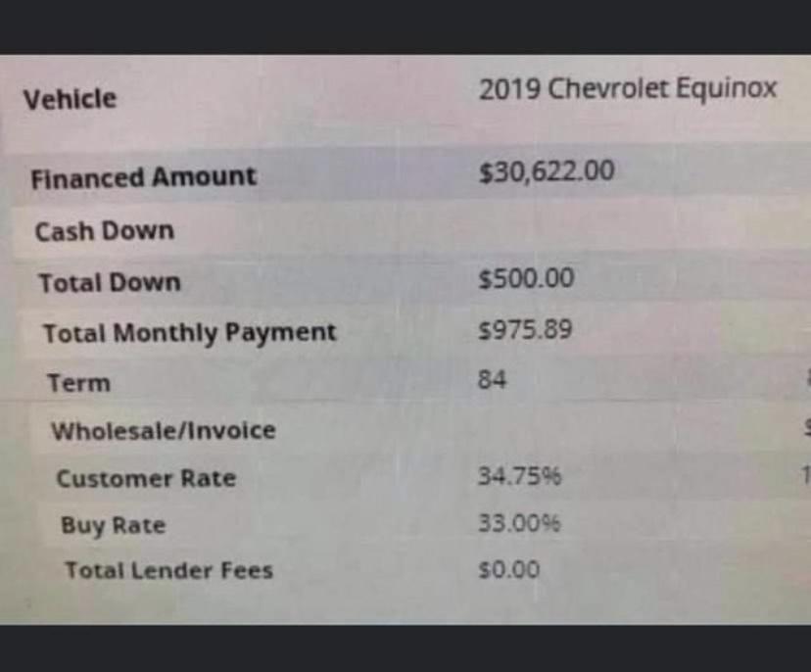Viewport: 811px width, 672px height.
Task: Select the 33.00% buy rate value
Action: (x=519, y=523)
